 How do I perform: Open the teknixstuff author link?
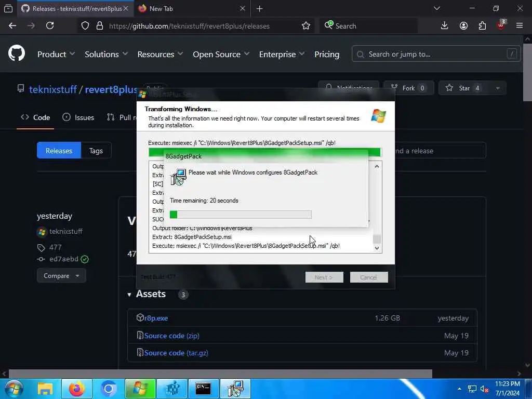click(x=66, y=231)
